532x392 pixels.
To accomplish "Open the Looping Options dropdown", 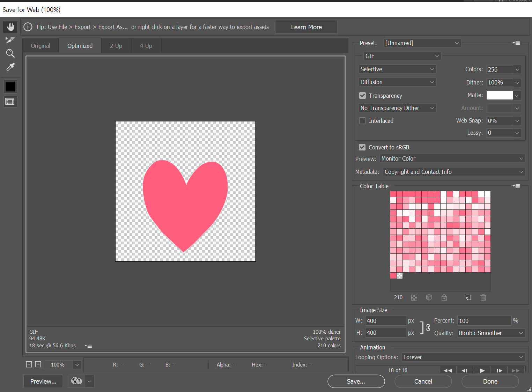I will 463,357.
